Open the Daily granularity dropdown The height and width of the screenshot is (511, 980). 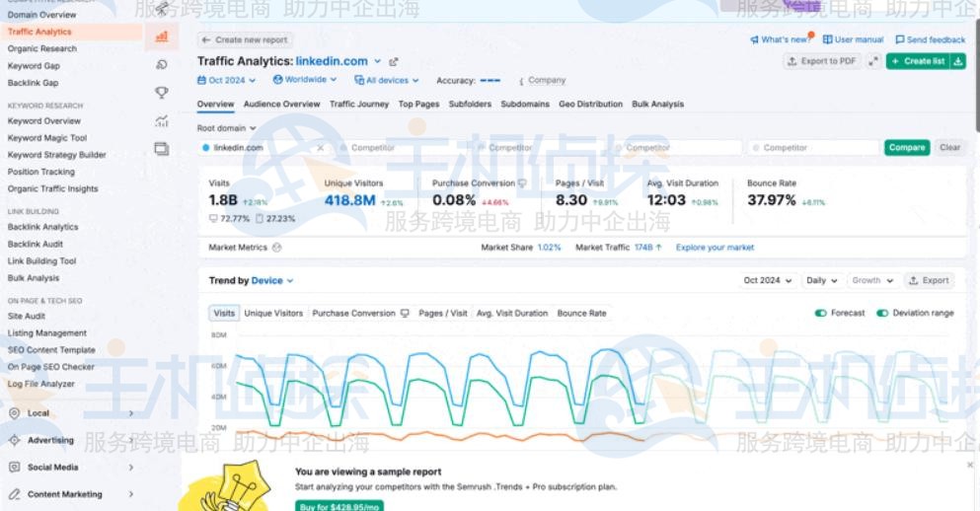point(822,280)
